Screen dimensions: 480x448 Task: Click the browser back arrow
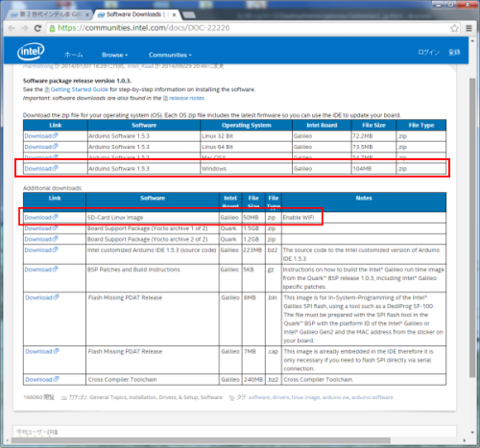(x=12, y=28)
